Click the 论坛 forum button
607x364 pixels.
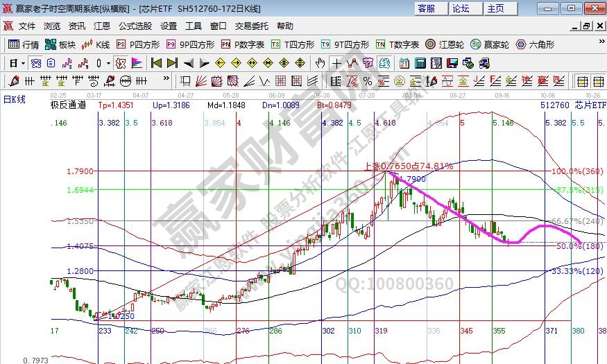click(x=461, y=8)
